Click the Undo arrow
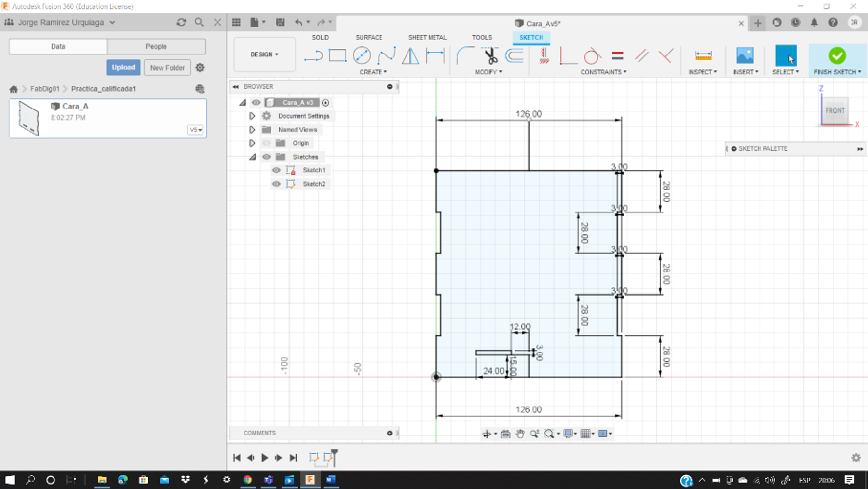The image size is (868, 489). [298, 22]
